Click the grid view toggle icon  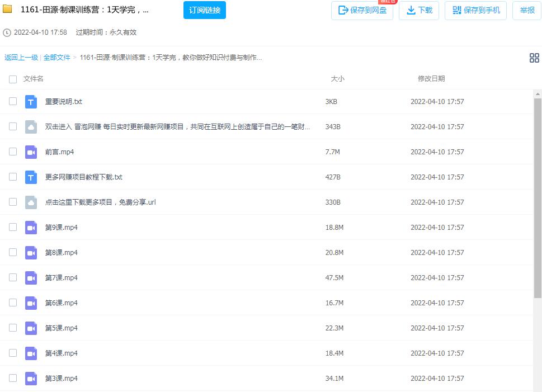click(x=534, y=58)
